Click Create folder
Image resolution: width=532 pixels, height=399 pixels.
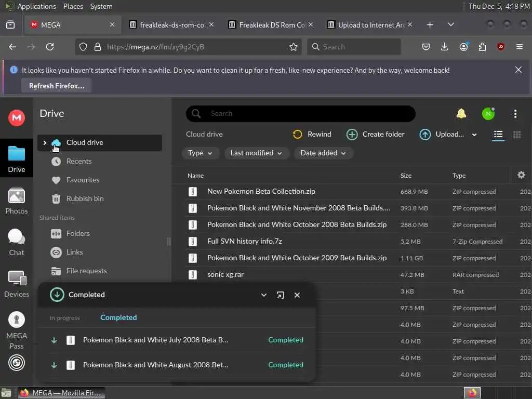(x=375, y=135)
